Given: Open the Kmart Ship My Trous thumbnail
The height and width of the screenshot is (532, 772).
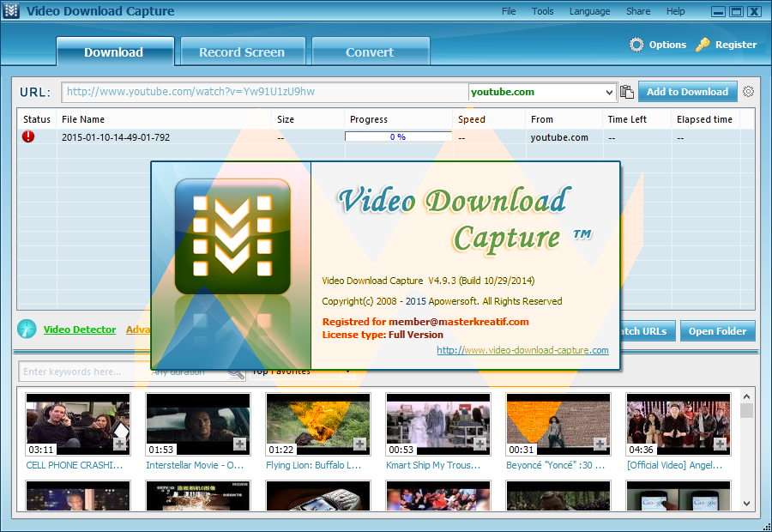Looking at the screenshot, I should point(438,424).
